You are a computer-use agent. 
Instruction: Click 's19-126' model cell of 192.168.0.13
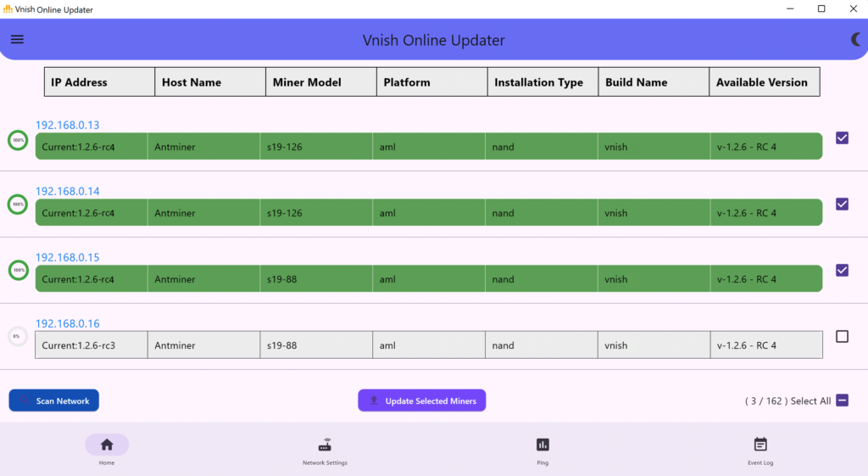316,147
